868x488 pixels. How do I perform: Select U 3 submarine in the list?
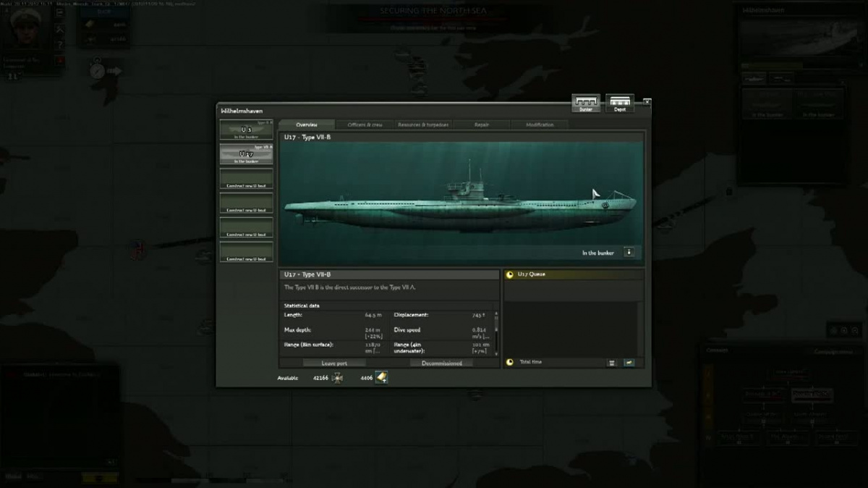point(247,130)
